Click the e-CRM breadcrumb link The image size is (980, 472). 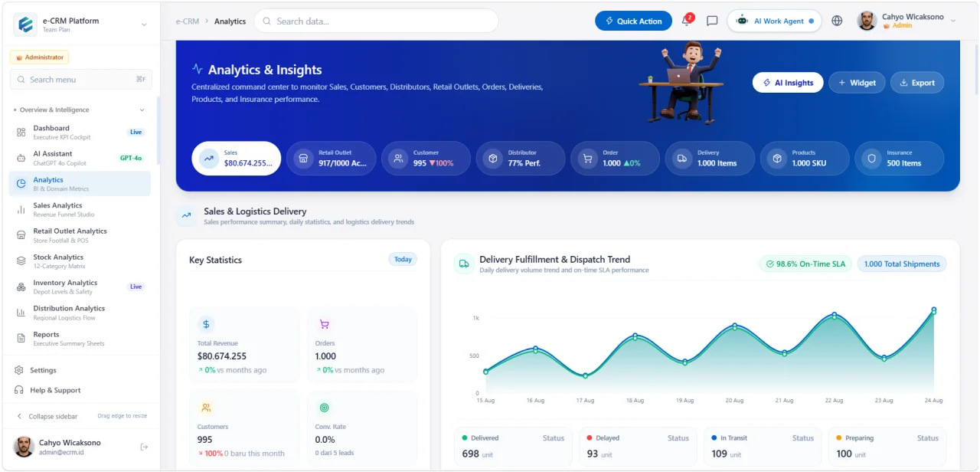[x=187, y=21]
